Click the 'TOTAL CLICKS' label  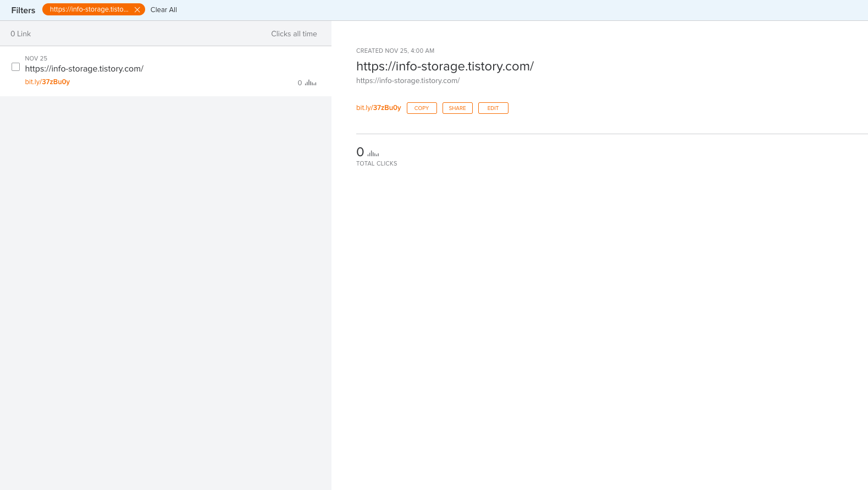click(377, 163)
